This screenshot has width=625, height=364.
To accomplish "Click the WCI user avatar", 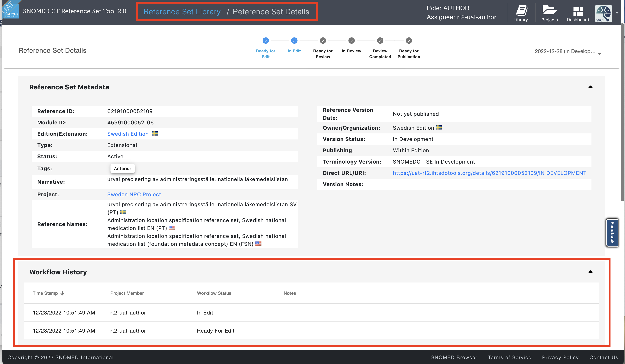I will [x=603, y=13].
